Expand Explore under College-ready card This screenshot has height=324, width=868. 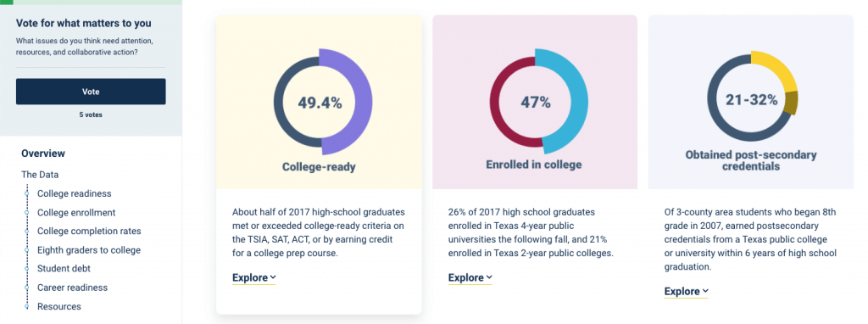point(254,278)
